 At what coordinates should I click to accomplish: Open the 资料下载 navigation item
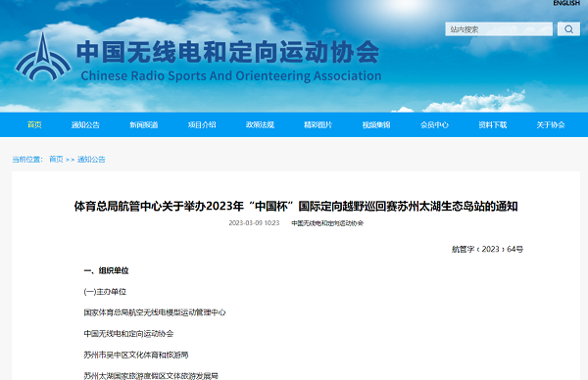(x=492, y=124)
